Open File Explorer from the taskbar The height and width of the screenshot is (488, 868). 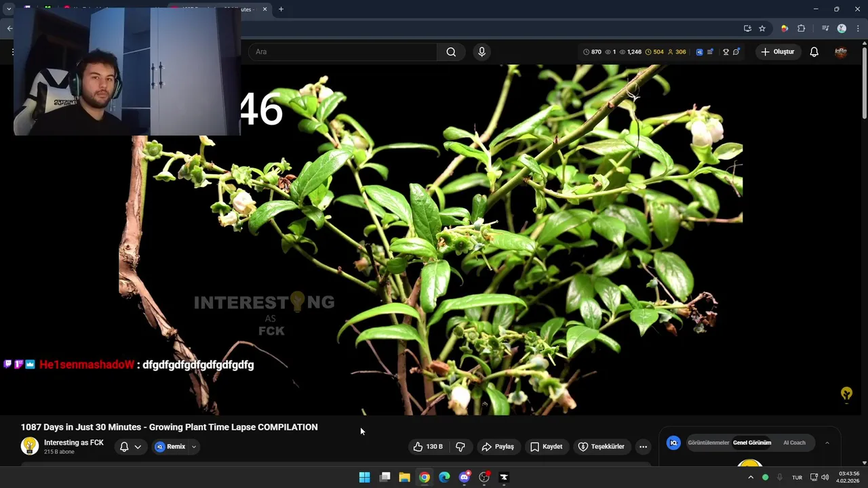tap(404, 477)
